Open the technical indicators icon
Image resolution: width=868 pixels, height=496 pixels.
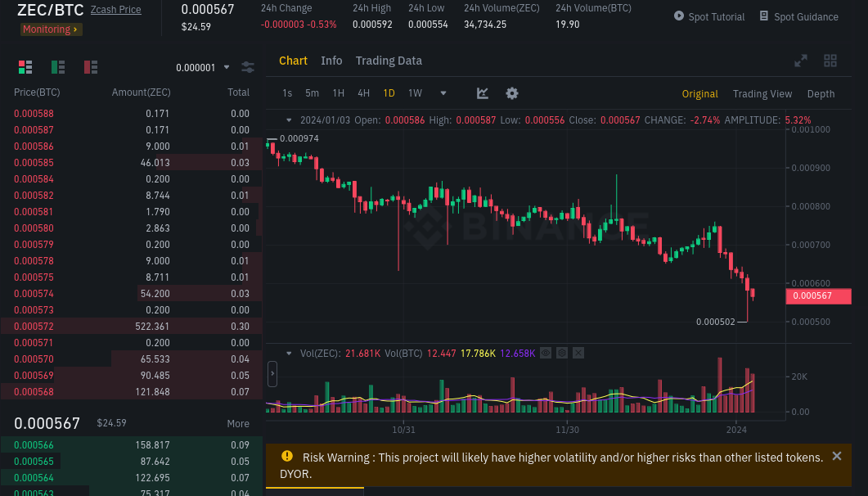(483, 93)
